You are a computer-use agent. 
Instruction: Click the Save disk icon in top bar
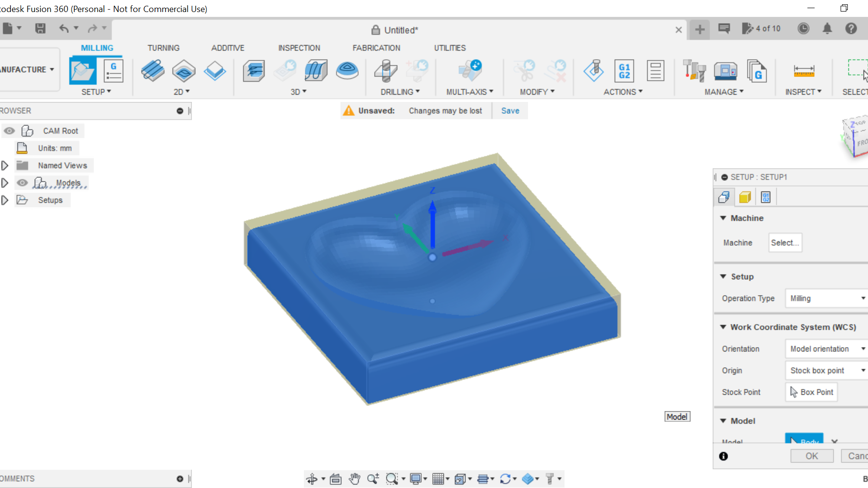point(40,28)
